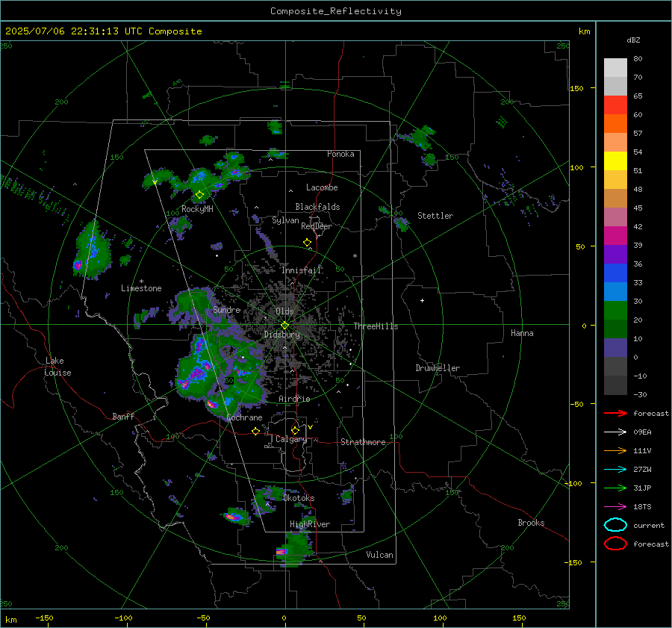This screenshot has width=672, height=628.
Task: Click the Okotoks label
Action: point(299,498)
